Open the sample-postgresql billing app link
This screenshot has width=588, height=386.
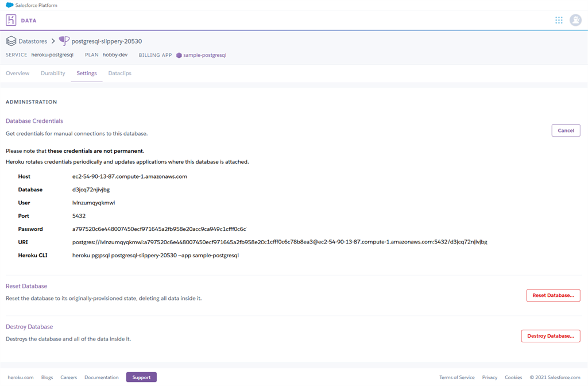(x=205, y=55)
